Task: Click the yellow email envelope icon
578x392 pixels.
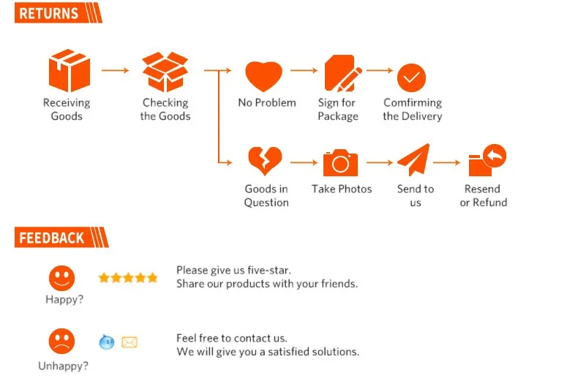Action: click(130, 342)
